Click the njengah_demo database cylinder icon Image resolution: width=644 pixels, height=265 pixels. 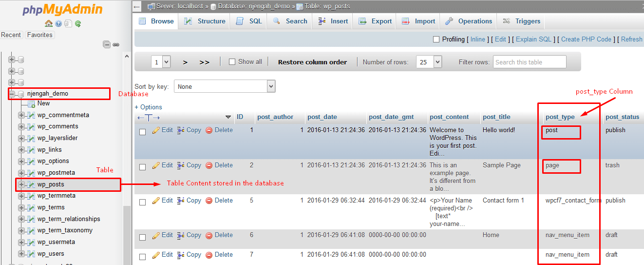tap(21, 94)
